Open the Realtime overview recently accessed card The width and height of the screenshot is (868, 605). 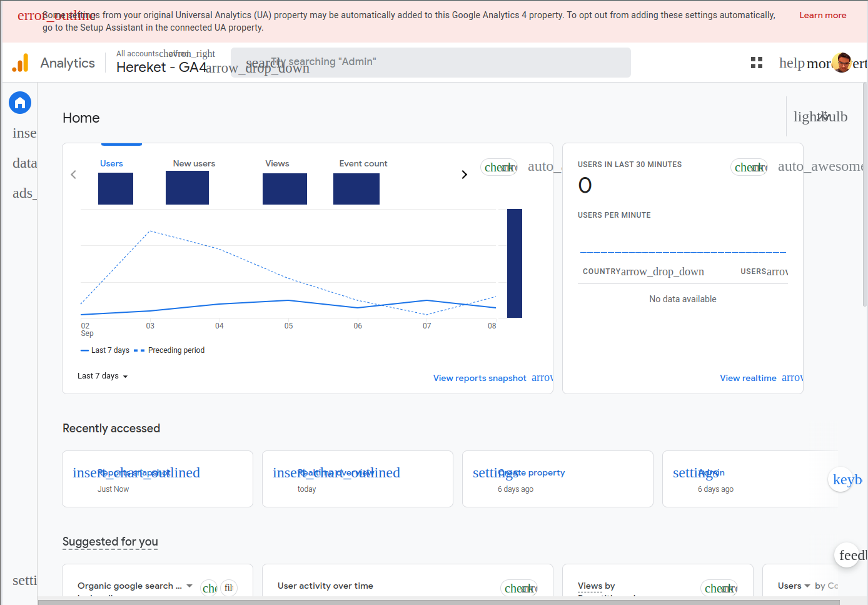[x=358, y=479]
